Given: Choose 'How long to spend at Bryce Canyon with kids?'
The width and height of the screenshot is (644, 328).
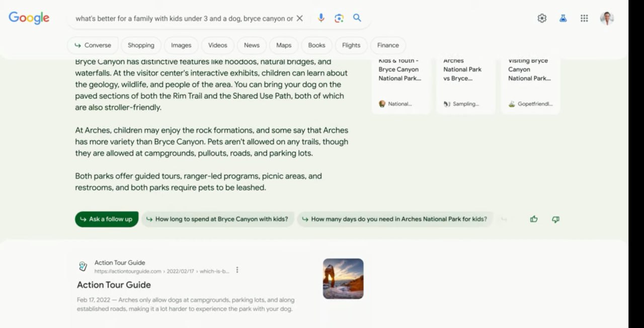Looking at the screenshot, I should click(x=217, y=219).
